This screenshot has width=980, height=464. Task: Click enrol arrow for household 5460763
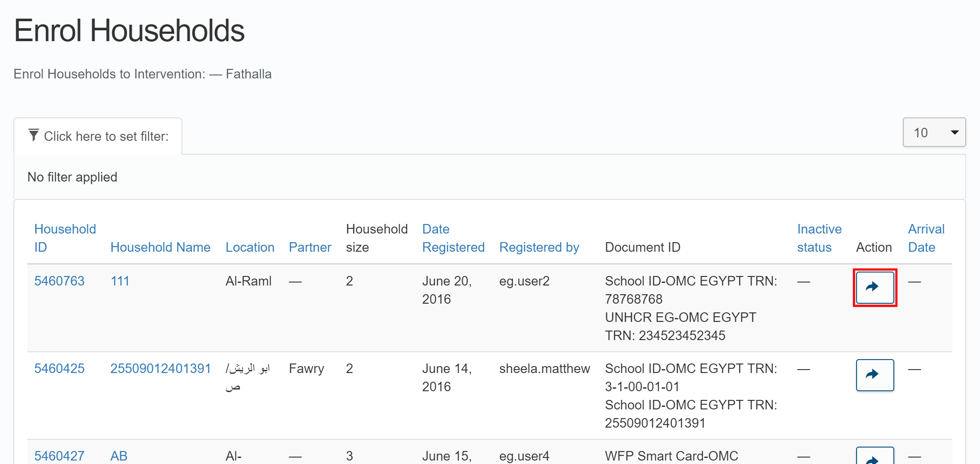coord(874,287)
